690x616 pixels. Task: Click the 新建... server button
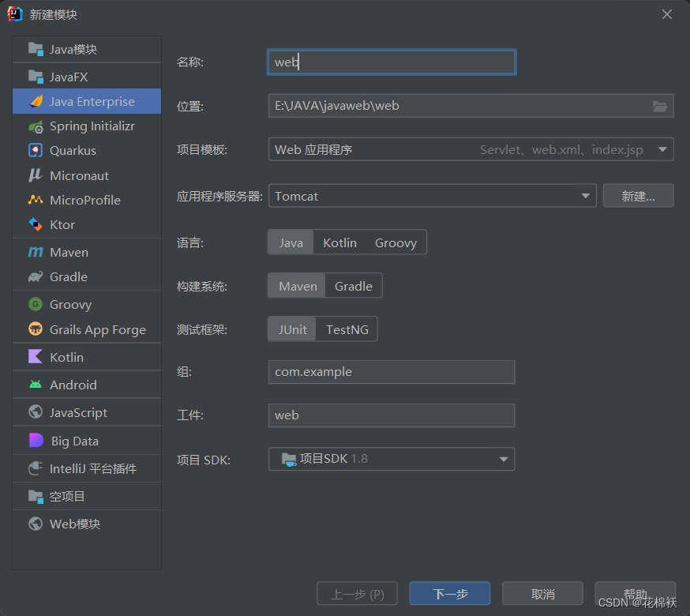pyautogui.click(x=638, y=196)
